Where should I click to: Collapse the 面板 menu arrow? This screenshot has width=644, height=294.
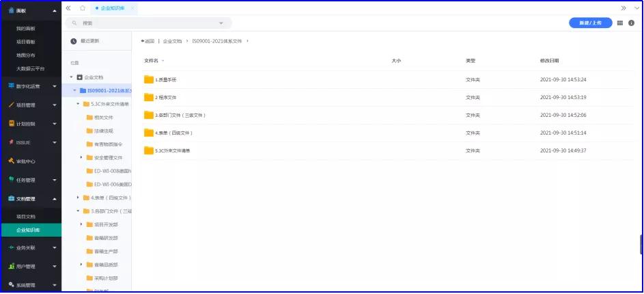click(x=55, y=11)
